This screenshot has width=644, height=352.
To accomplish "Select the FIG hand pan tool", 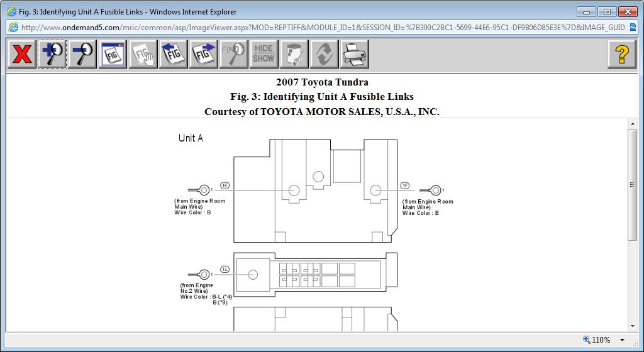I will 143,54.
